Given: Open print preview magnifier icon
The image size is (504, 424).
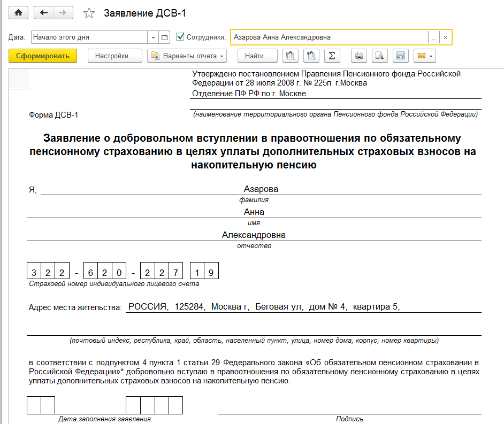Looking at the screenshot, I should pos(379,56).
